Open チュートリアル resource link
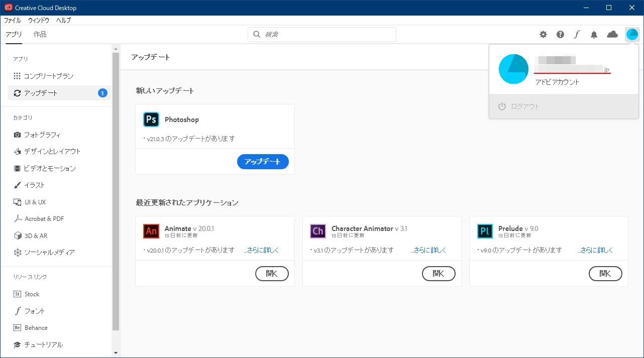644x358 pixels. click(38, 345)
